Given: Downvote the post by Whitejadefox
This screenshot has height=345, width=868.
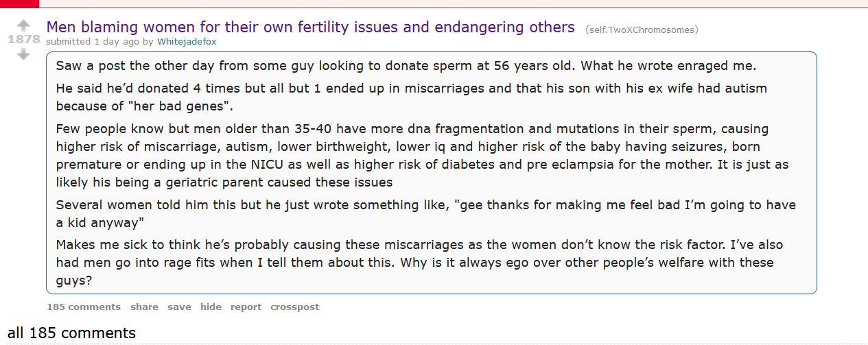Looking at the screenshot, I should tap(23, 54).
